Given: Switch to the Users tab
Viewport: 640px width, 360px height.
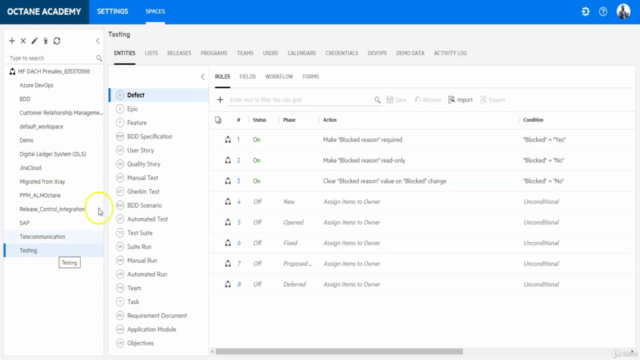Looking at the screenshot, I should point(270,53).
